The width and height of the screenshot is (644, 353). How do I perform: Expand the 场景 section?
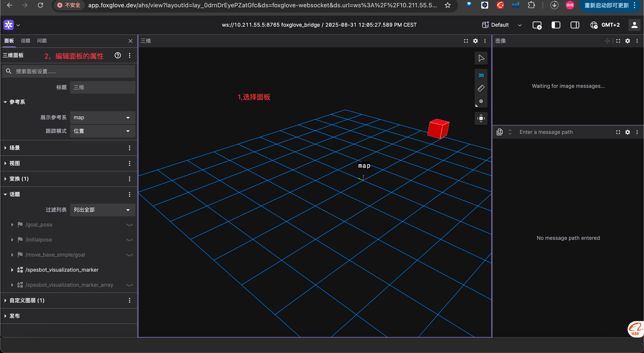click(x=14, y=148)
